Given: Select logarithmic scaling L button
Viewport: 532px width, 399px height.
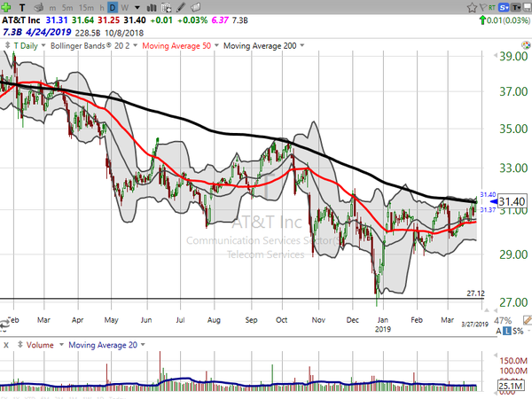Looking at the screenshot, I should 506,331.
